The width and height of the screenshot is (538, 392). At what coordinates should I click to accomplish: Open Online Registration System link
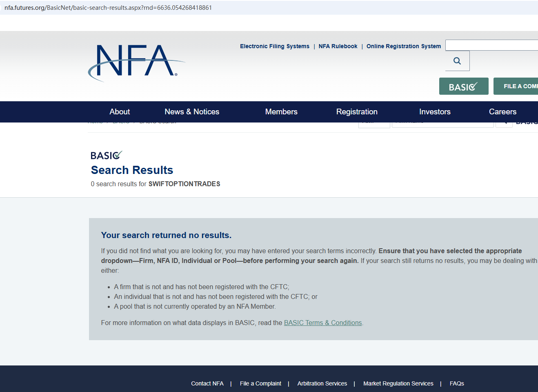pyautogui.click(x=404, y=46)
